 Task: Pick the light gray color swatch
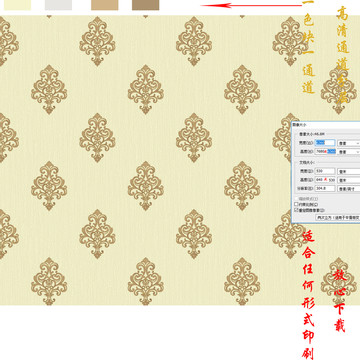[58, 5]
